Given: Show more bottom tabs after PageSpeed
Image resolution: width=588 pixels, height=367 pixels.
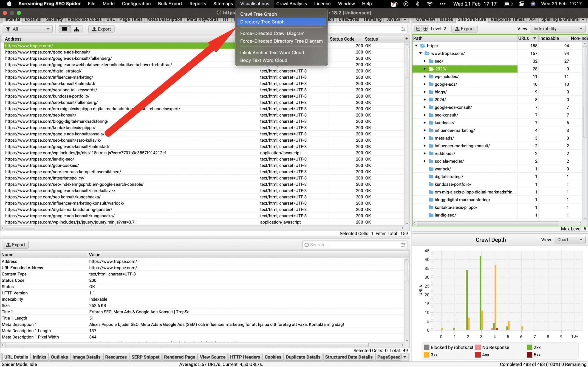Looking at the screenshot, I should (x=405, y=357).
